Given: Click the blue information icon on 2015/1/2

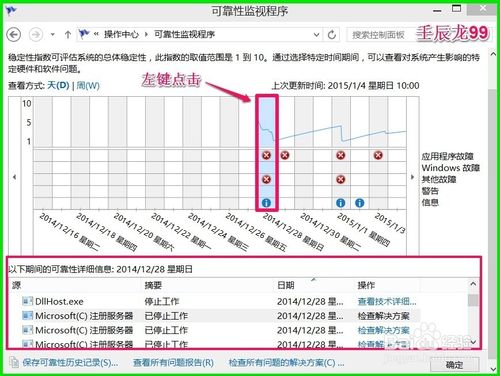Looking at the screenshot, I should tap(359, 203).
